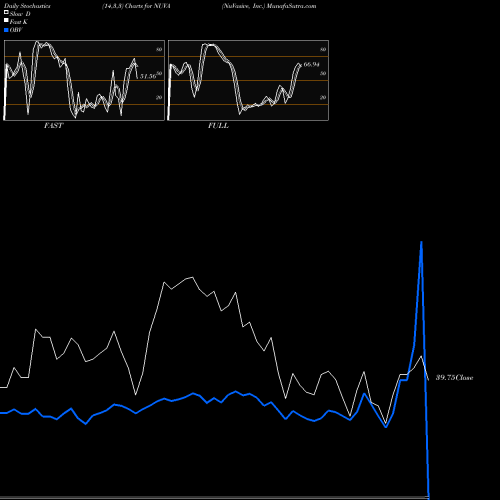Click the 'Slow D' legend text
The image size is (500, 500).
click(20, 14)
